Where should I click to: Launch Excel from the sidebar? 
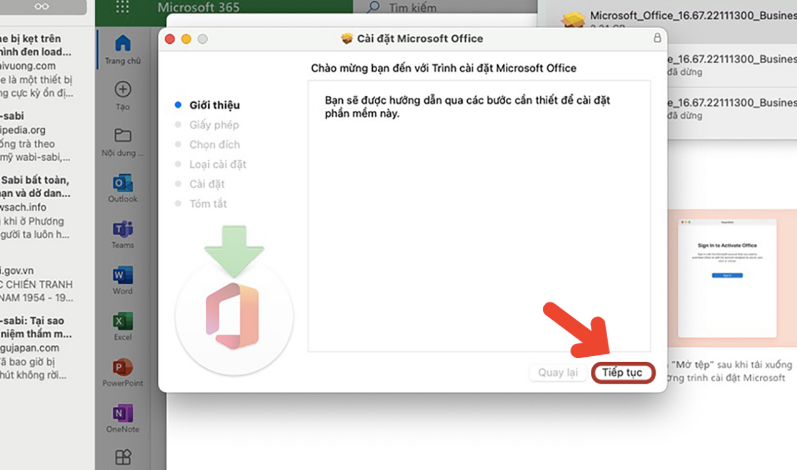coord(123,325)
